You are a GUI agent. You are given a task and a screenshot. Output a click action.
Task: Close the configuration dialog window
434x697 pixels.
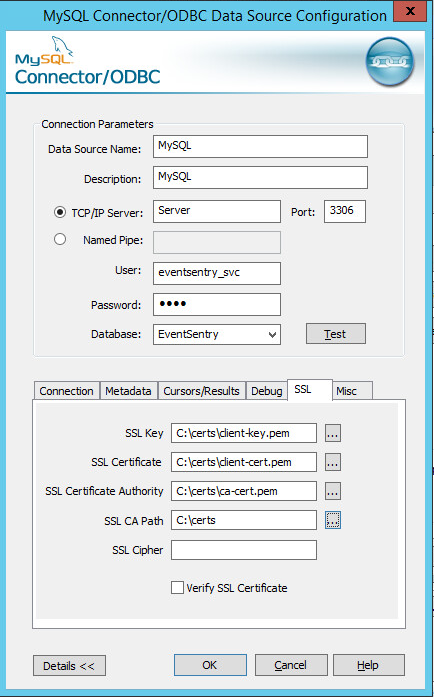pyautogui.click(x=410, y=11)
